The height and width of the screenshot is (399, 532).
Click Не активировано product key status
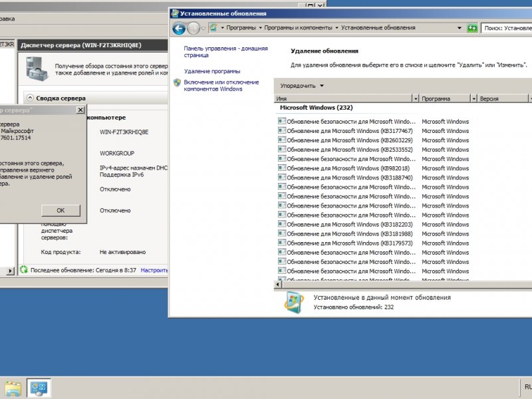click(122, 252)
